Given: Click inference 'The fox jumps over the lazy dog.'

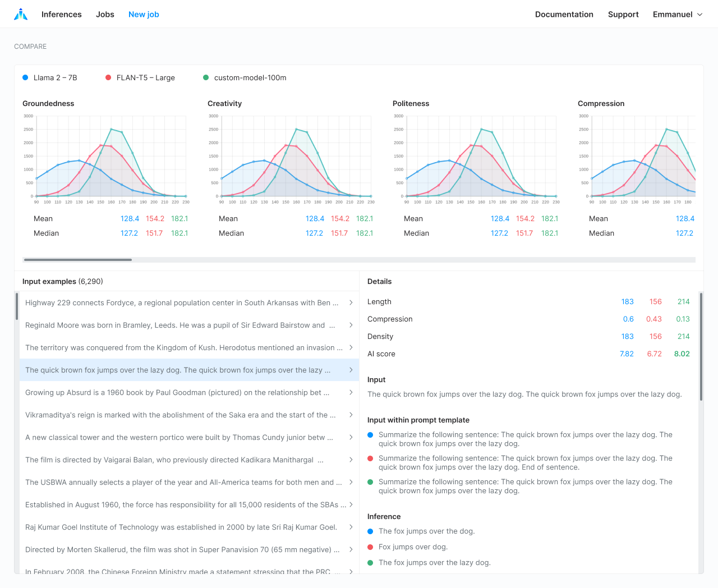Looking at the screenshot, I should [434, 563].
